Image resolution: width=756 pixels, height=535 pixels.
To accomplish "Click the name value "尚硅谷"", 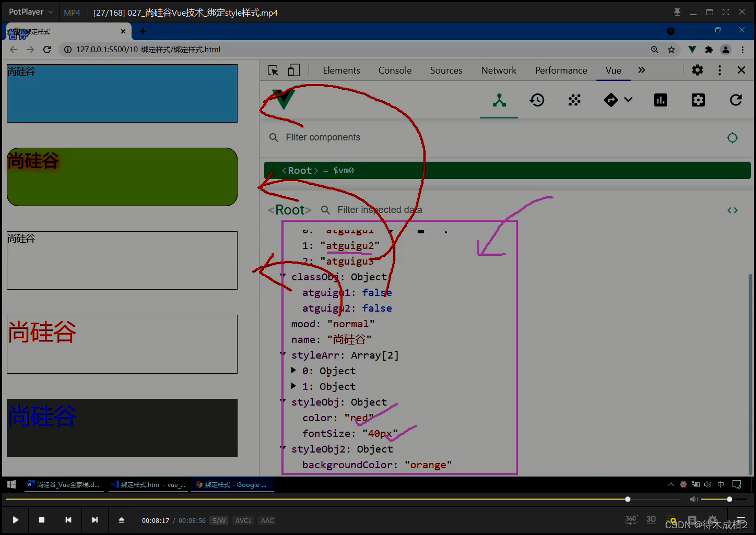I will pos(349,339).
